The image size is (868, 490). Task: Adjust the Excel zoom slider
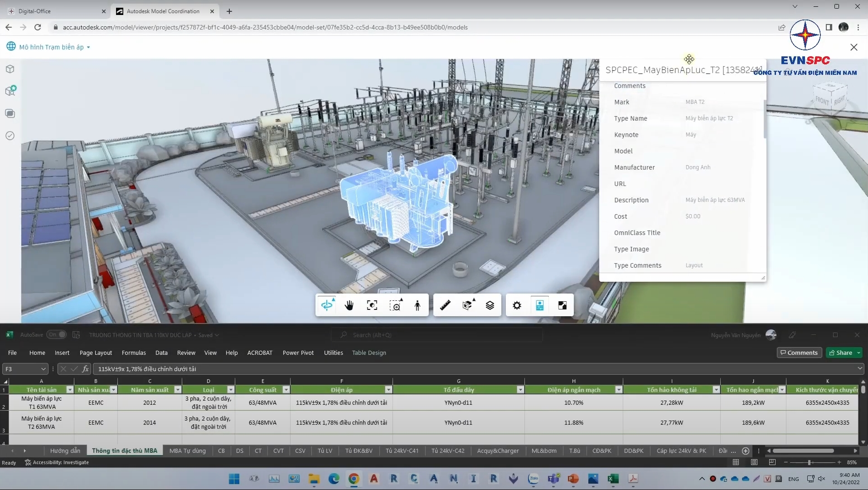[810, 462]
